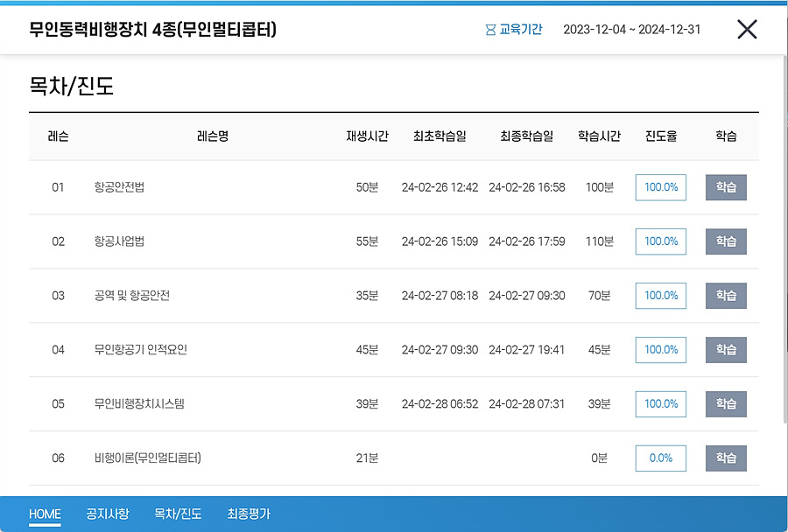This screenshot has width=788, height=532.
Task: Select lesson name 항공안전법
Action: [x=119, y=187]
